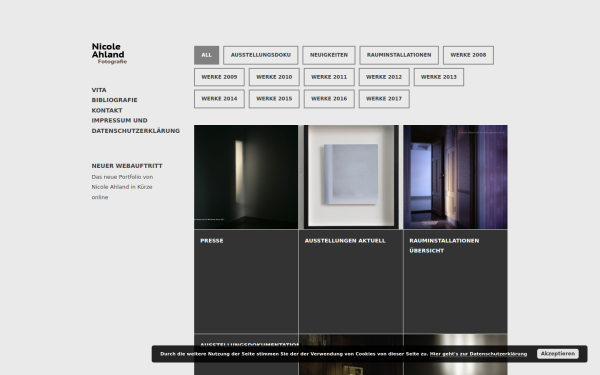Click the Nicole Ahland Fotografie logo
The width and height of the screenshot is (600, 375).
[x=109, y=54]
